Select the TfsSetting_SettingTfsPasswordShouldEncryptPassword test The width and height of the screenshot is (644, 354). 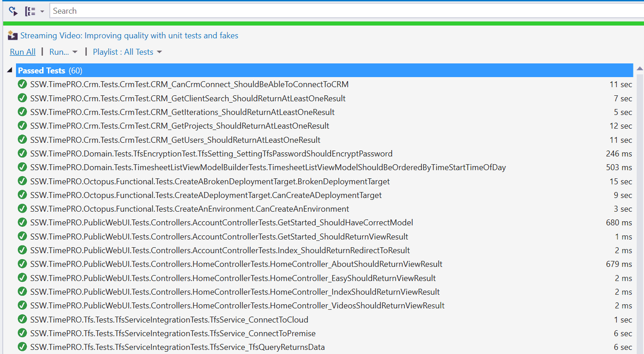211,154
